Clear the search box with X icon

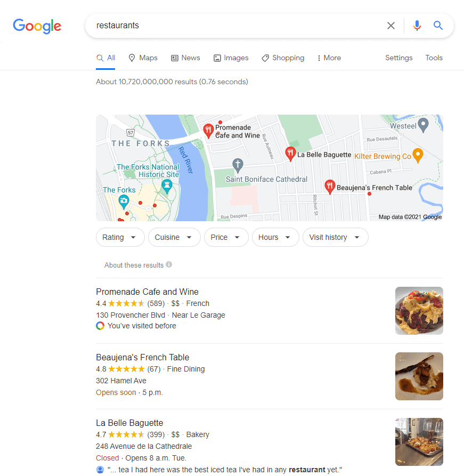[x=391, y=26]
